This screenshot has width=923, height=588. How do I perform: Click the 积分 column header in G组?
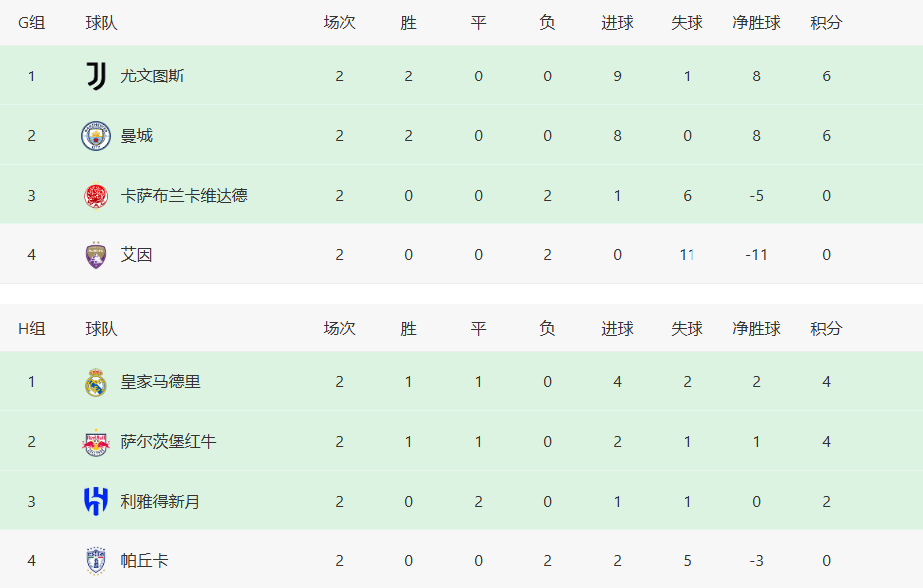[826, 23]
